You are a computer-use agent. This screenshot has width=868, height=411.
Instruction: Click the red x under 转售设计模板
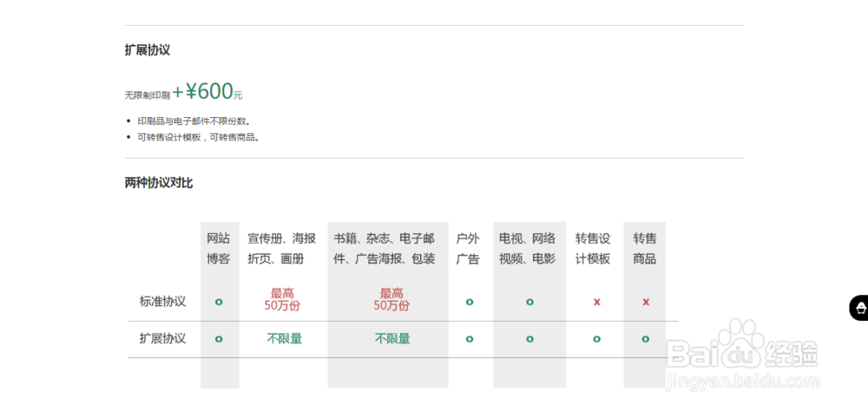point(597,302)
